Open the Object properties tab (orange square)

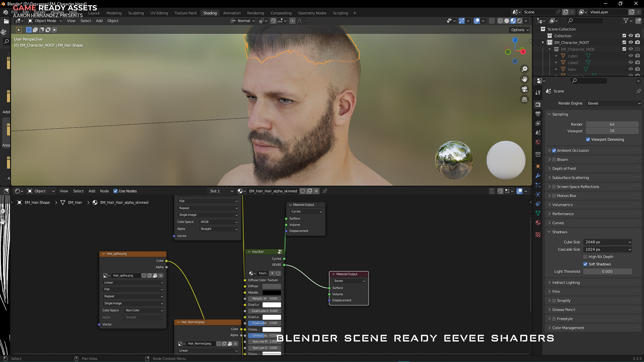click(538, 166)
